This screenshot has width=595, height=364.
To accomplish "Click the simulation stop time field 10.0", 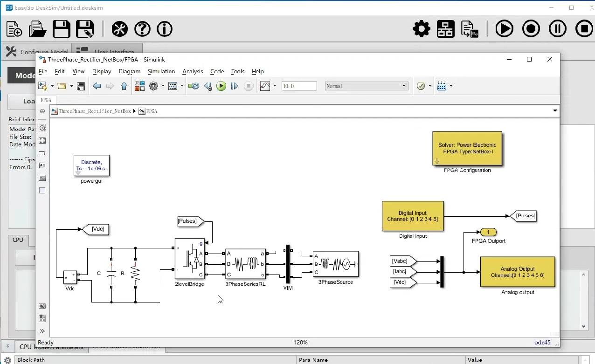I will [x=299, y=86].
